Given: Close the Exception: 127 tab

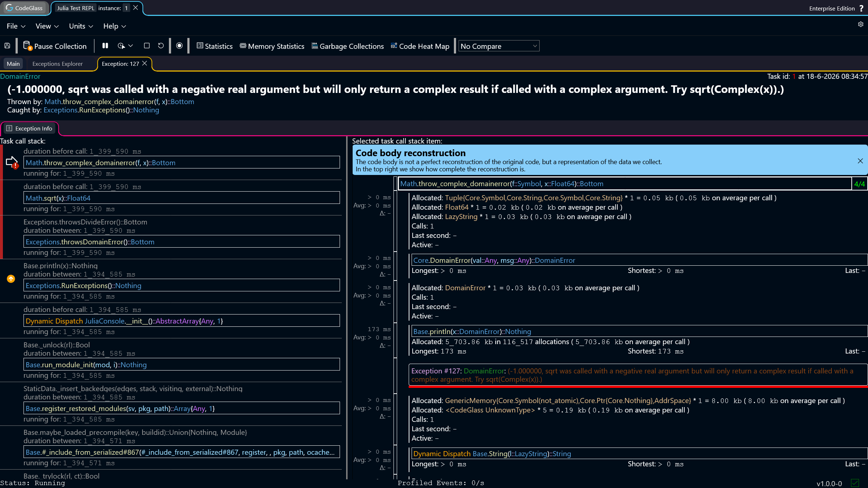Looking at the screenshot, I should click(x=145, y=63).
